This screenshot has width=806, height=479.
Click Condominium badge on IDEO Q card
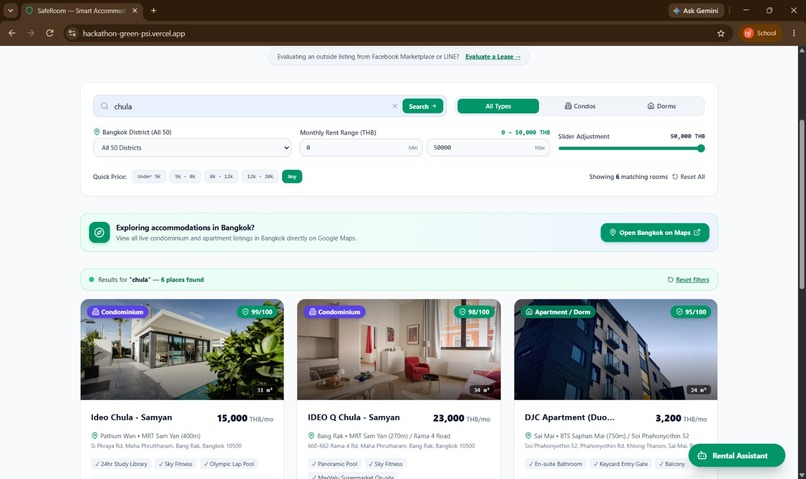[x=335, y=311]
